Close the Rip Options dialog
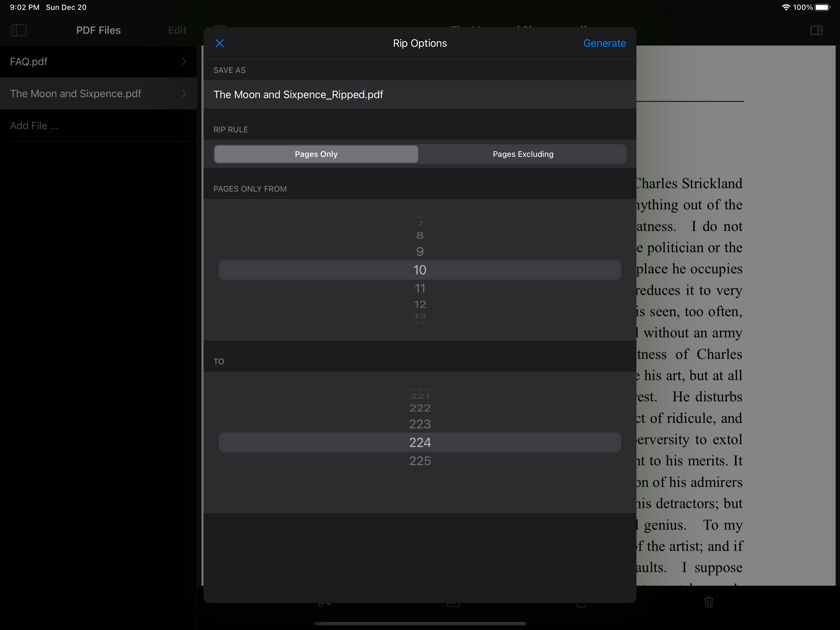Viewport: 840px width, 630px height. pos(220,43)
